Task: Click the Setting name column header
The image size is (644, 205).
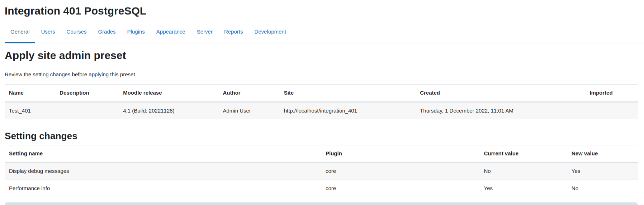Action: tap(26, 153)
